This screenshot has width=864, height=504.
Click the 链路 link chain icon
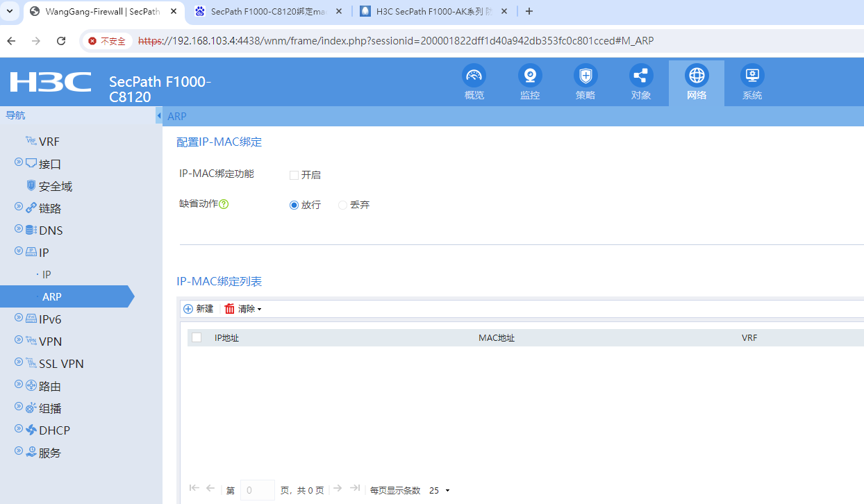click(31, 208)
